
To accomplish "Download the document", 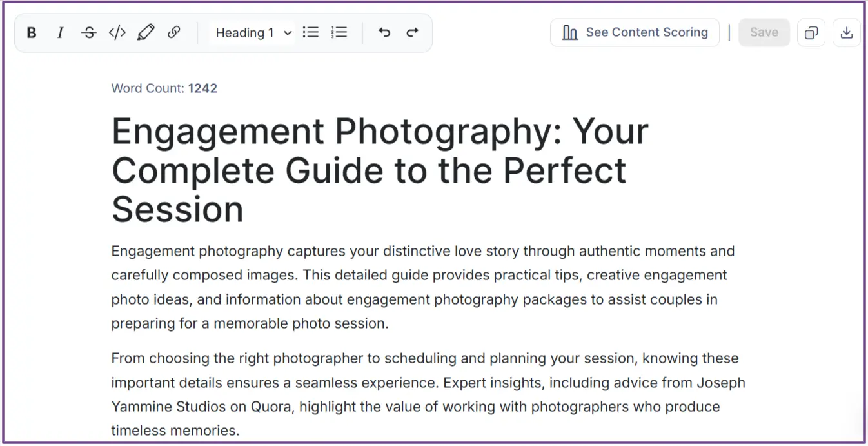I will coord(846,32).
